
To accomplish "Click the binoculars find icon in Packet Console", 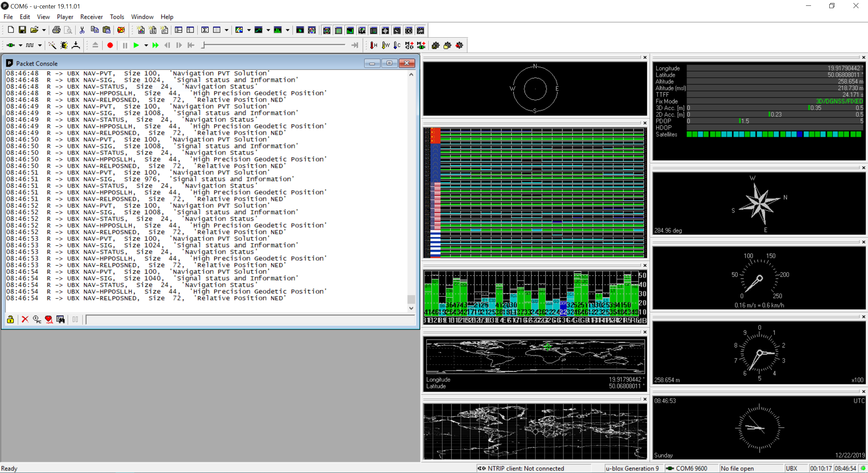I will 60,319.
